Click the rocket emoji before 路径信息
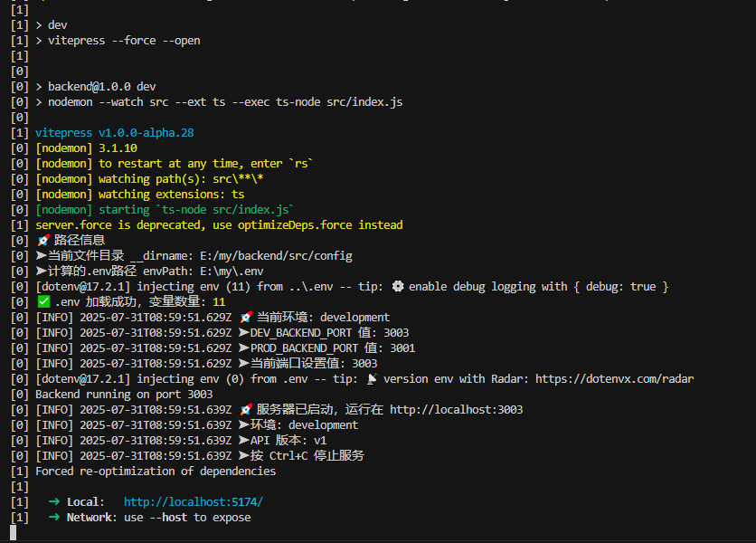The width and height of the screenshot is (756, 543). pos(43,240)
